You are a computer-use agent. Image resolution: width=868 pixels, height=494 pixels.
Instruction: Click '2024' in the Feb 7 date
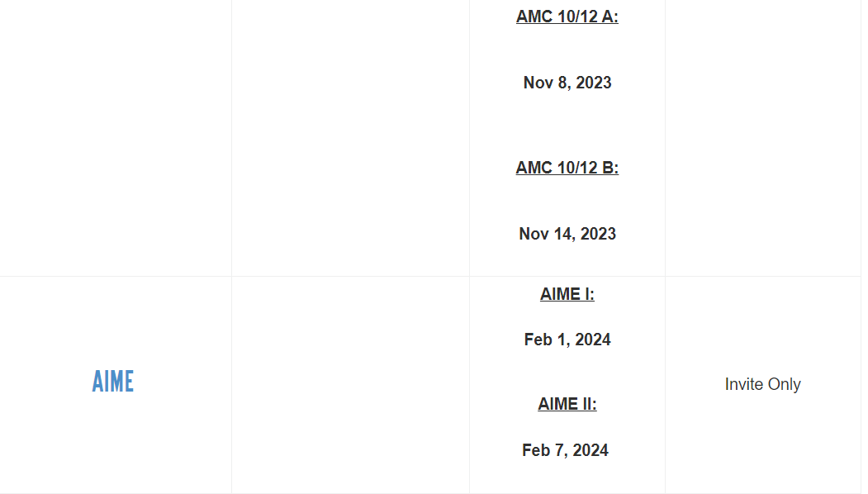click(x=591, y=450)
